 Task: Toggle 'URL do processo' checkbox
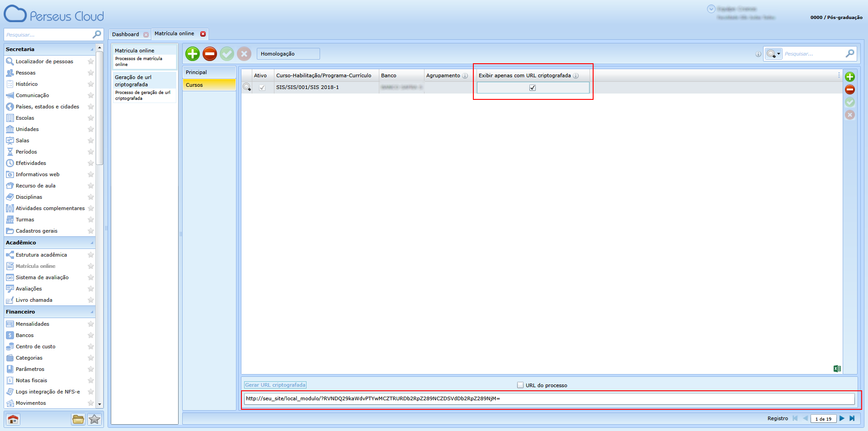[520, 385]
